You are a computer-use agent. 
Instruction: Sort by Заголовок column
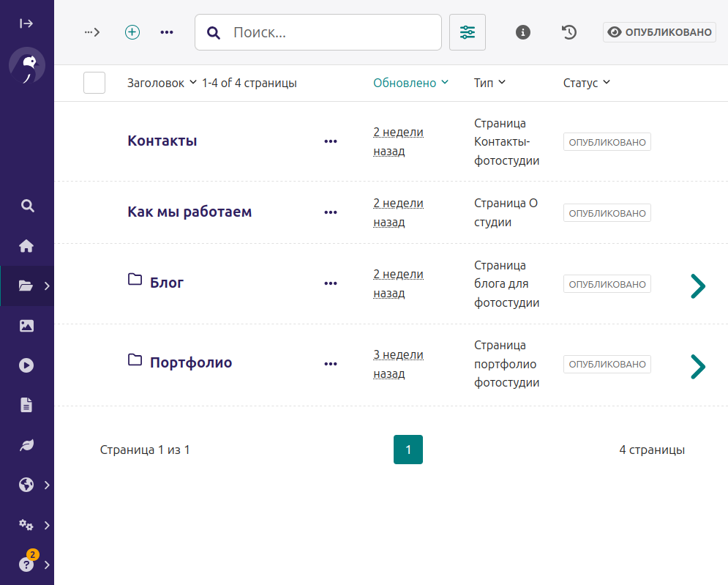[x=162, y=83]
